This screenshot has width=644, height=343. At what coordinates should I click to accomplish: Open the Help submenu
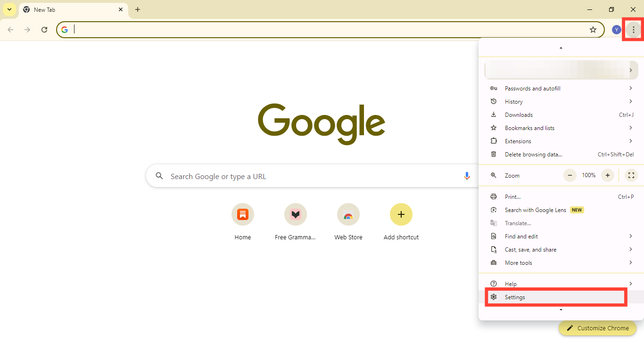click(561, 284)
